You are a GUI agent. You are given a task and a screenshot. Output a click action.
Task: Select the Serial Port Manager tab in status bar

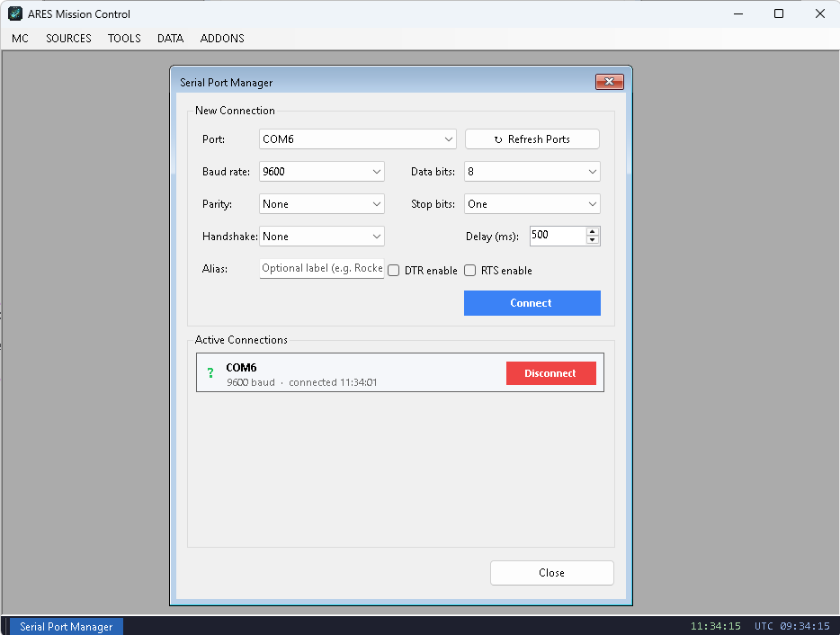click(67, 626)
